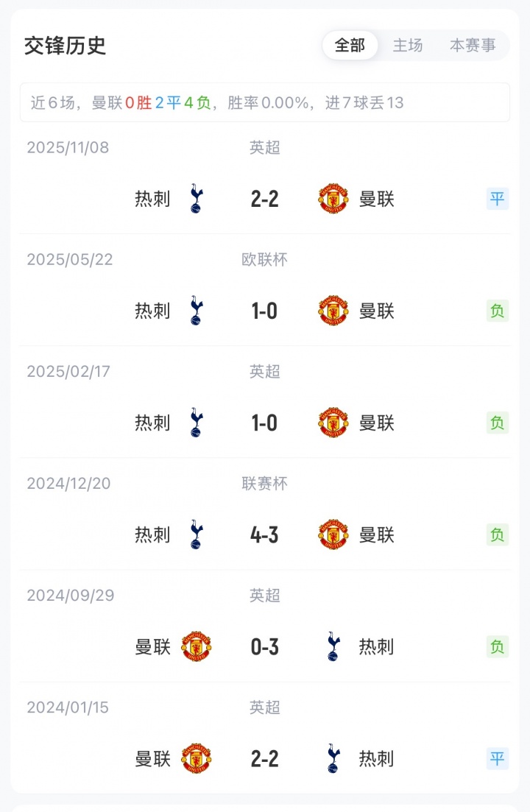Click Manchester United crest in 2024/09/29 match
The width and height of the screenshot is (530, 812).
coord(197,646)
